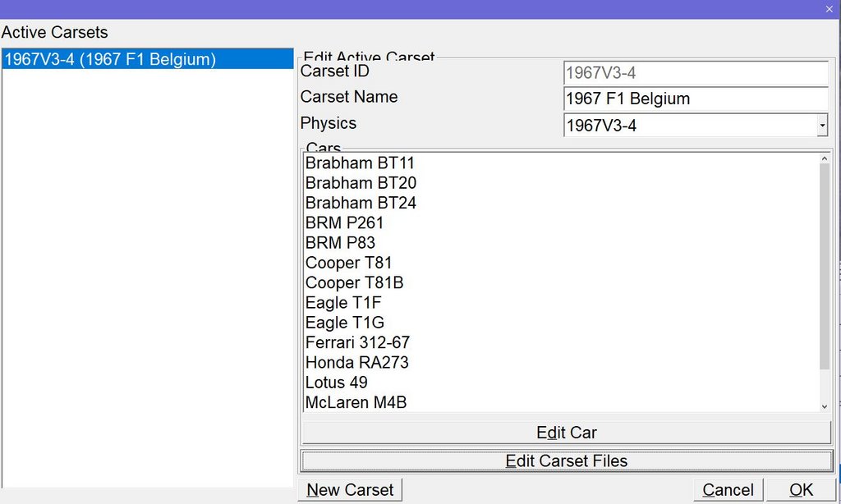Click the Carset Name input field
The height and width of the screenshot is (504, 841).
(696, 99)
